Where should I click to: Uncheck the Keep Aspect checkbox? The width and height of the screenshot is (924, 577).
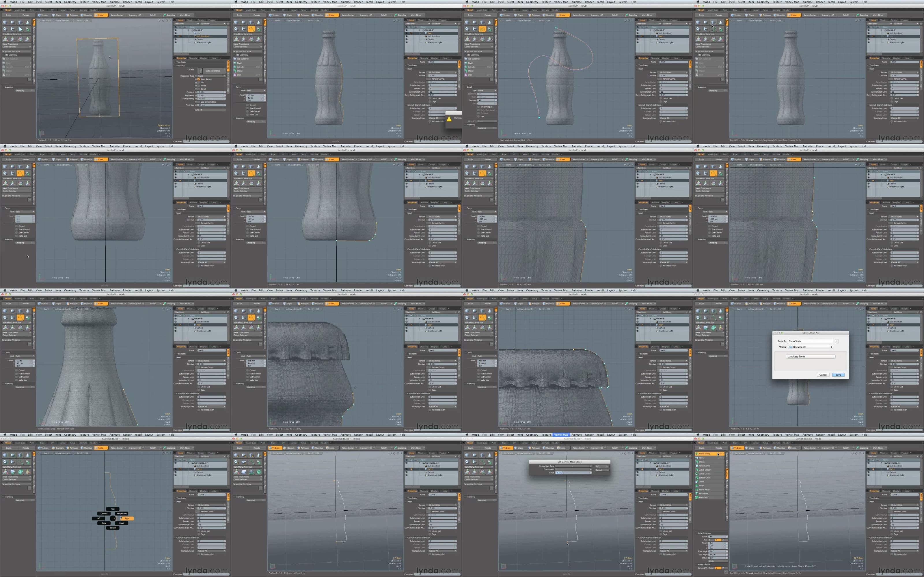(199, 79)
